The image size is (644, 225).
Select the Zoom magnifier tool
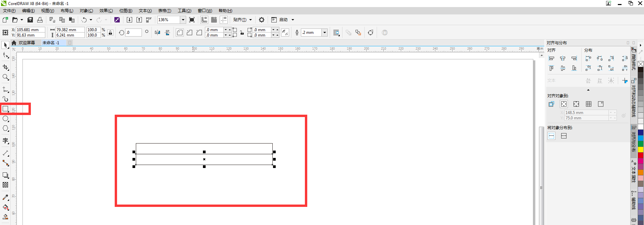click(x=5, y=77)
